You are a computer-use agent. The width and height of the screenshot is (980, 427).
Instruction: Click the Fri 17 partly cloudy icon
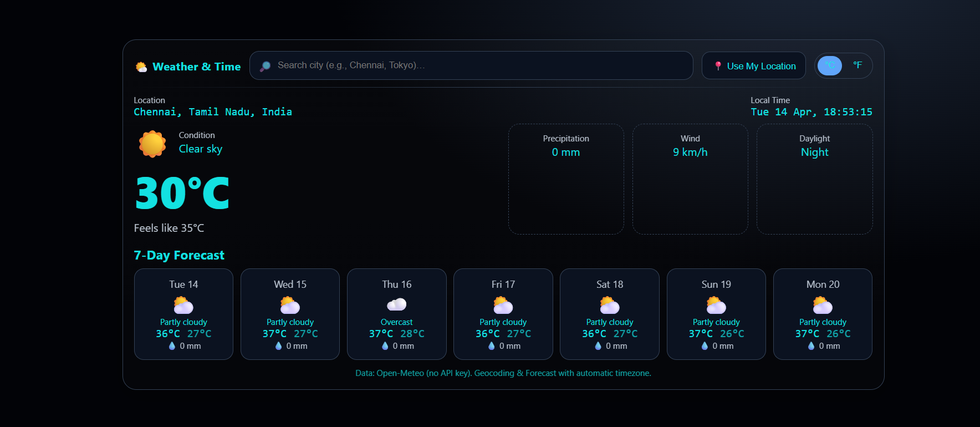[x=503, y=305]
